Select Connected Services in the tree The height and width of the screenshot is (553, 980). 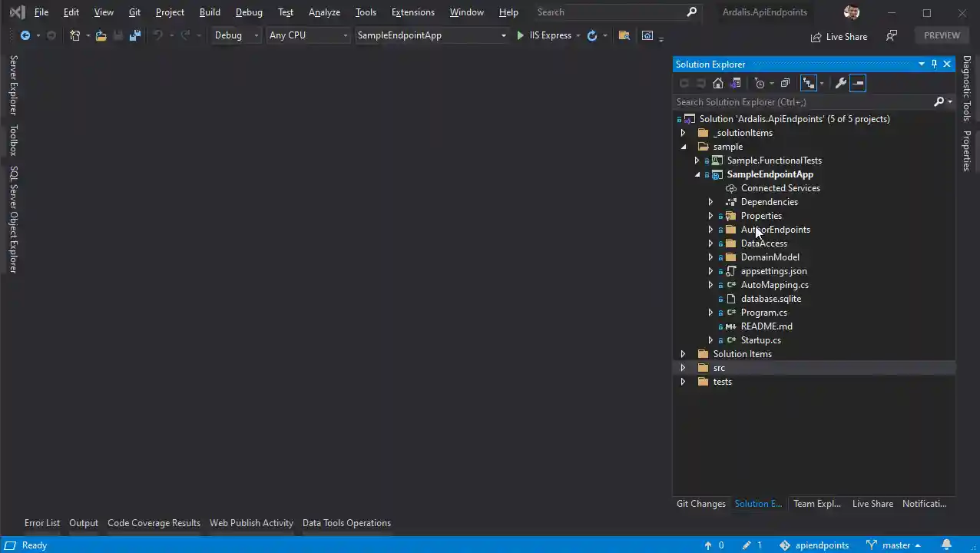780,188
